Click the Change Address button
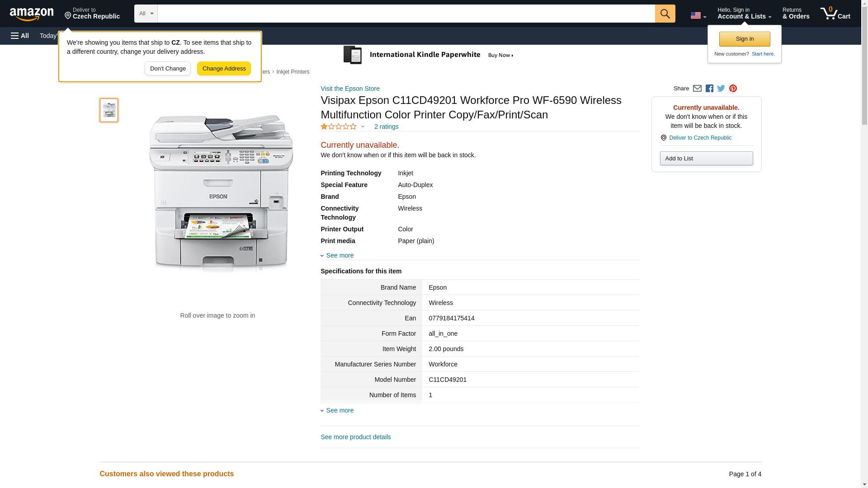 point(224,69)
